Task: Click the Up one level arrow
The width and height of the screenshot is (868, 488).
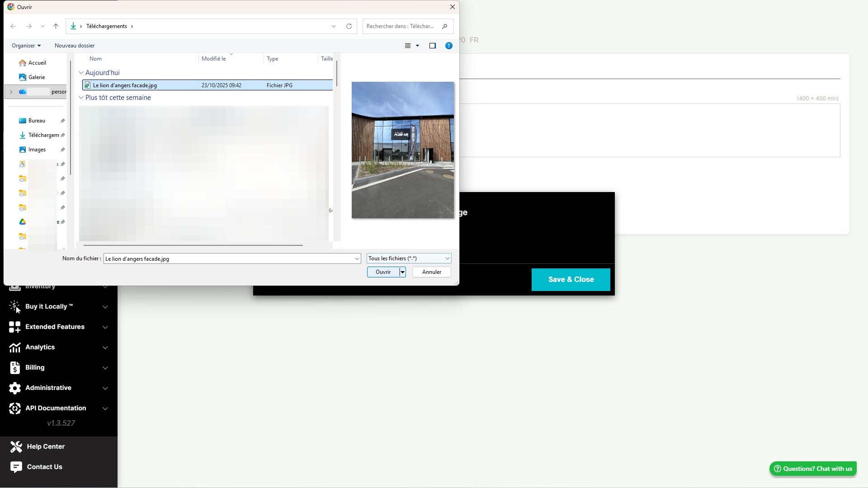Action: pyautogui.click(x=56, y=26)
